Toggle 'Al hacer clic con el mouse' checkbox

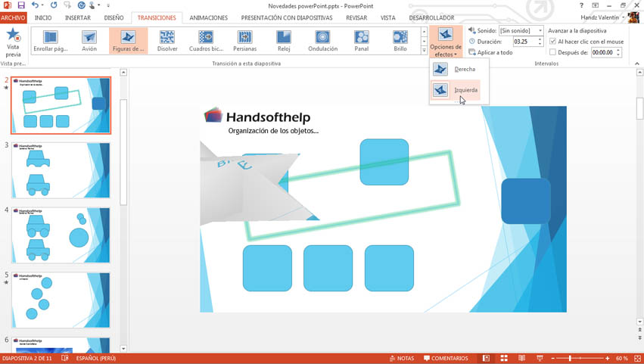coord(552,42)
